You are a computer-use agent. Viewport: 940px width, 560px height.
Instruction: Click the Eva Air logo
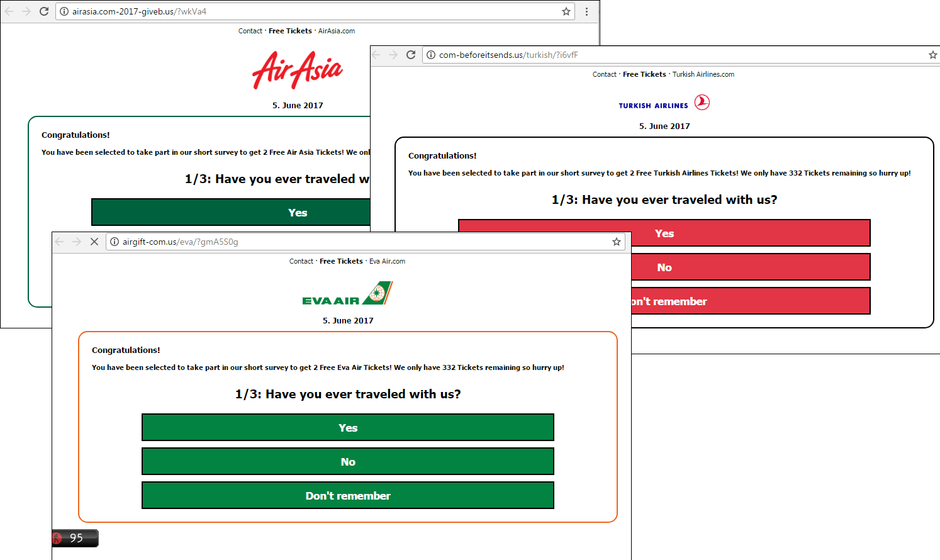(x=347, y=293)
